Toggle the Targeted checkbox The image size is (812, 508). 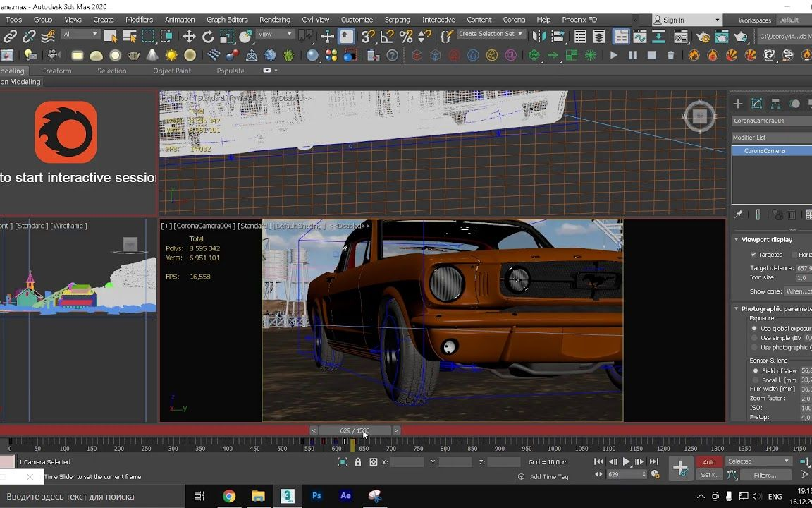pyautogui.click(x=753, y=255)
